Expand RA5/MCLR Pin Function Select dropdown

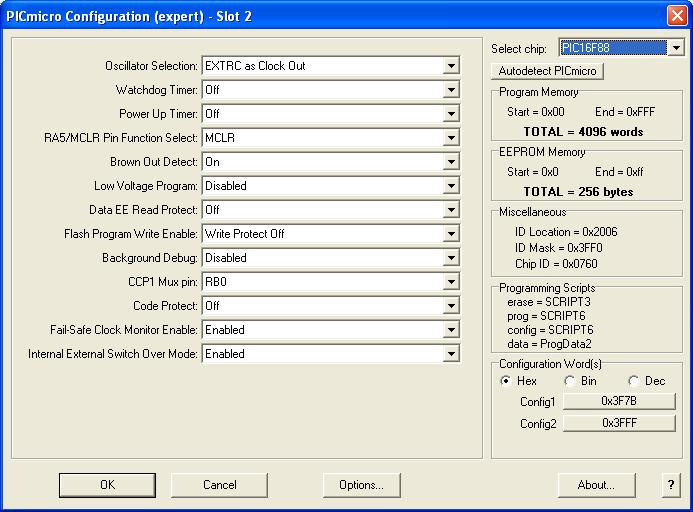451,138
